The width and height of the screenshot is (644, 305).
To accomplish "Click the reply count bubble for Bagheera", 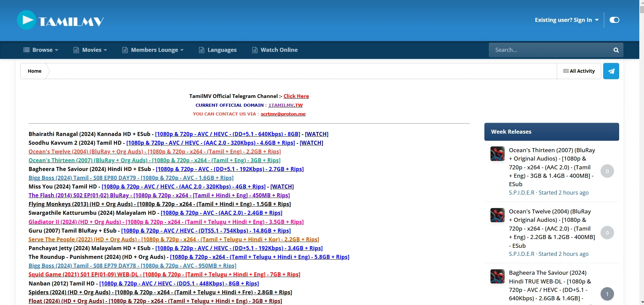I will tap(607, 294).
